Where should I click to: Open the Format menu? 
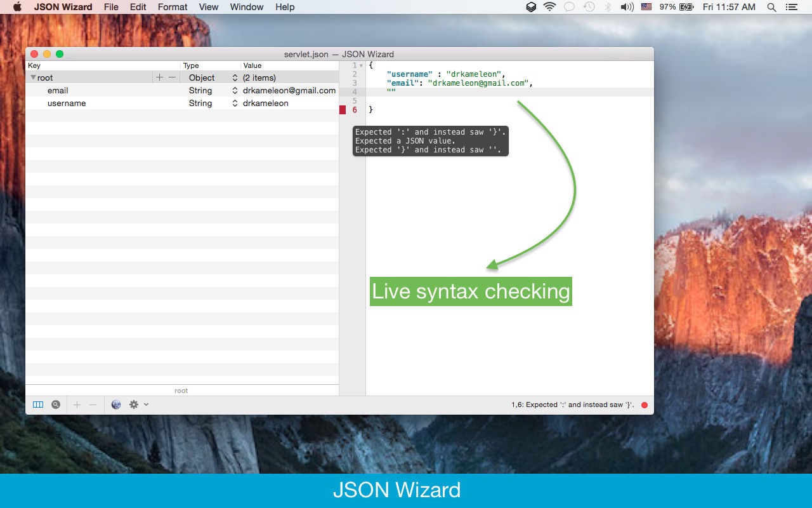click(173, 7)
